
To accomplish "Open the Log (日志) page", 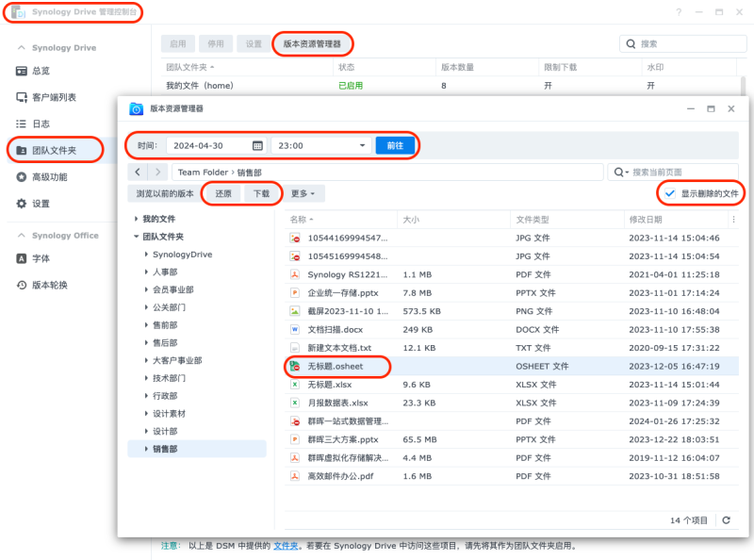I will point(33,124).
